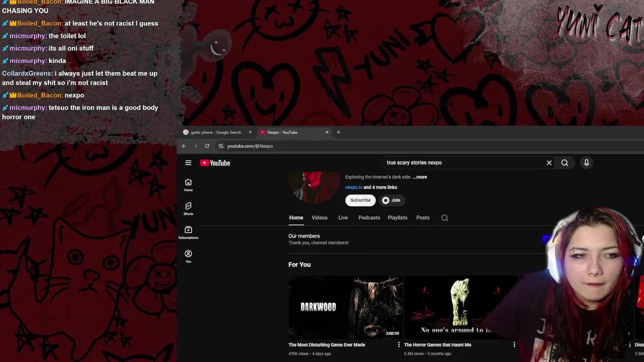Open the channel Posts tab
Screen dimensions: 644x362
pos(423,218)
